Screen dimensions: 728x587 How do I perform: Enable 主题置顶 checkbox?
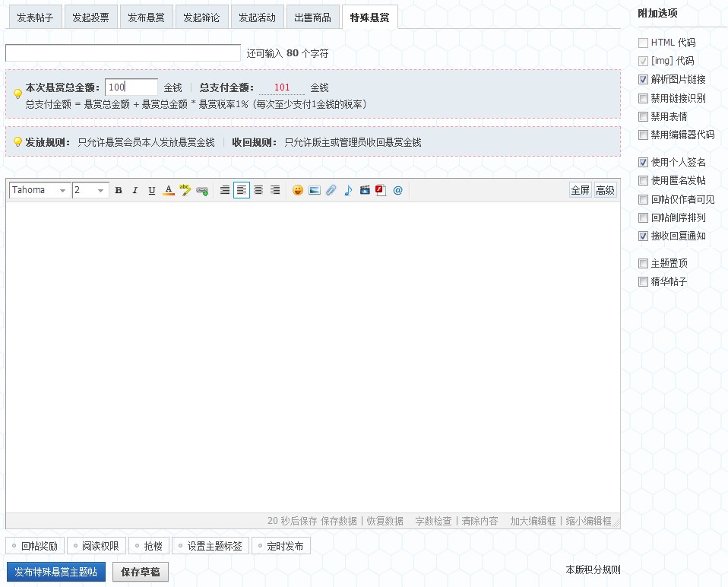[x=643, y=264]
